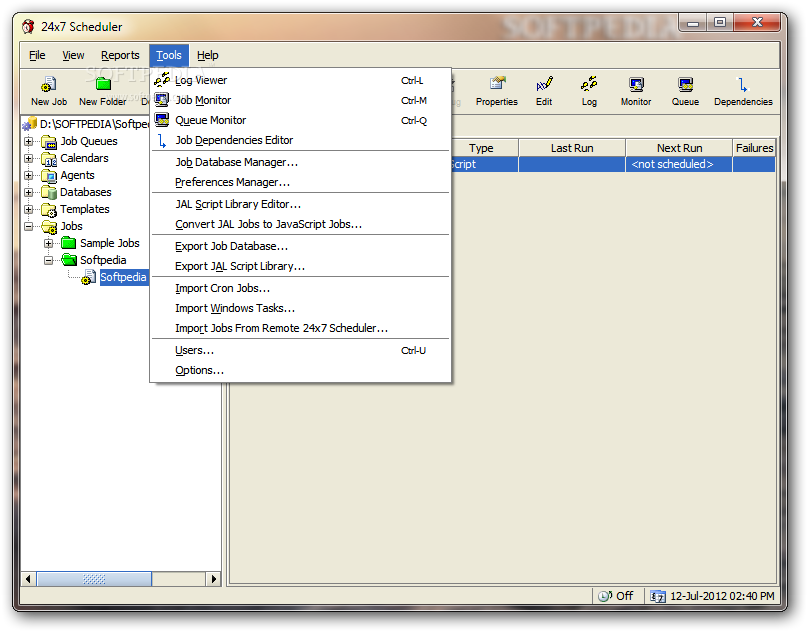The width and height of the screenshot is (808, 632).
Task: Open the Properties toolbar icon
Action: click(x=497, y=84)
